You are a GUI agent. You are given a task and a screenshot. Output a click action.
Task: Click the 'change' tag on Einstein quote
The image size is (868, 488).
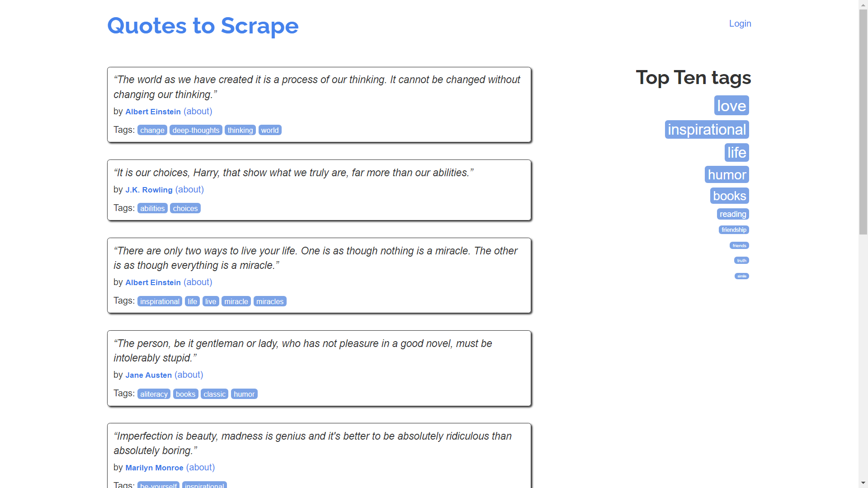point(151,130)
